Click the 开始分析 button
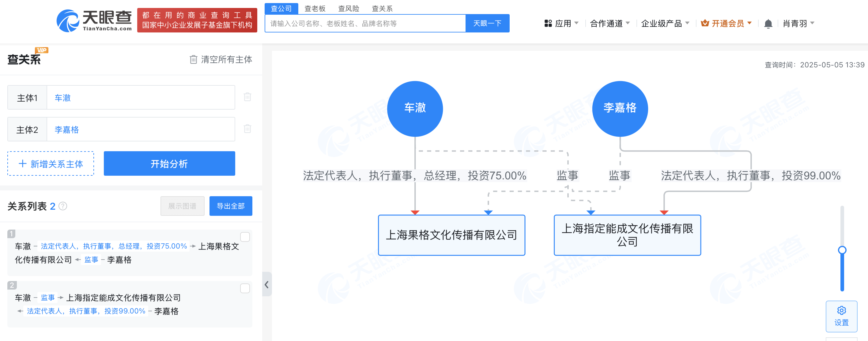 pyautogui.click(x=169, y=163)
